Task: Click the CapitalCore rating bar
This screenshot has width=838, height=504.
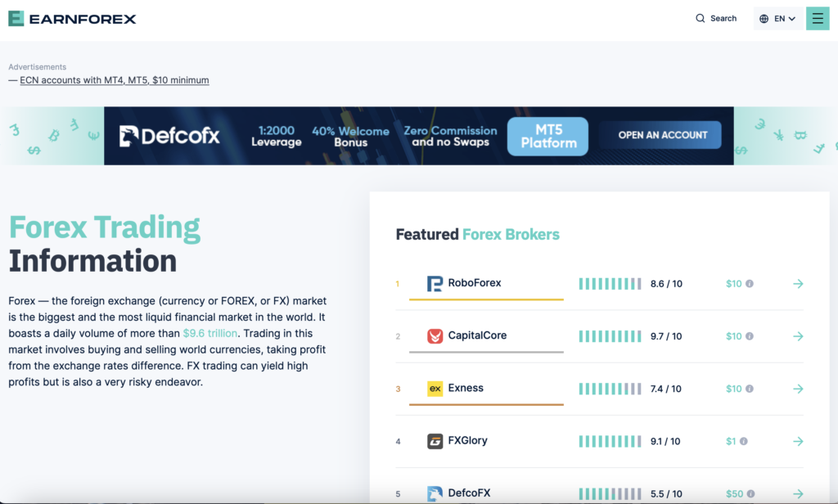Action: coord(610,336)
